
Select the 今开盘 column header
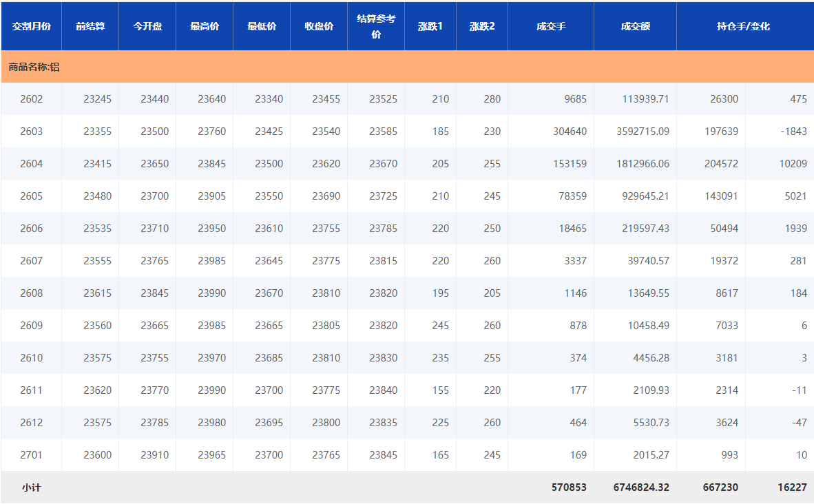point(147,26)
